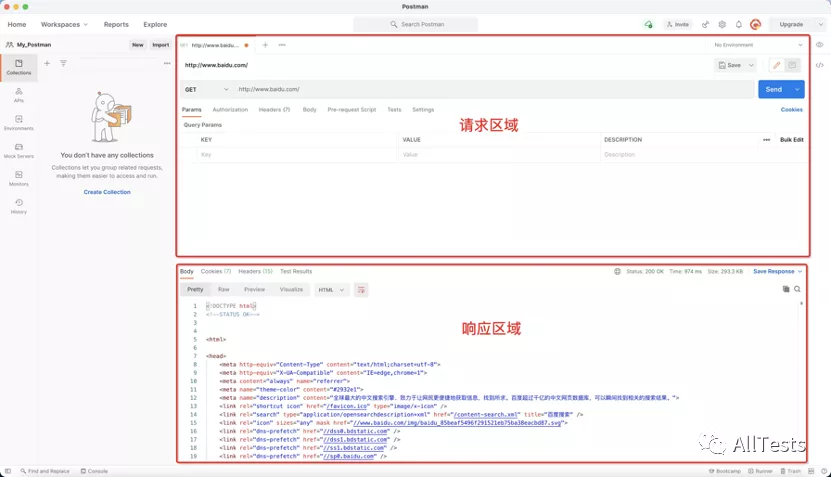This screenshot has width=832, height=478.
Task: Open the Tests tab
Action: coord(394,110)
